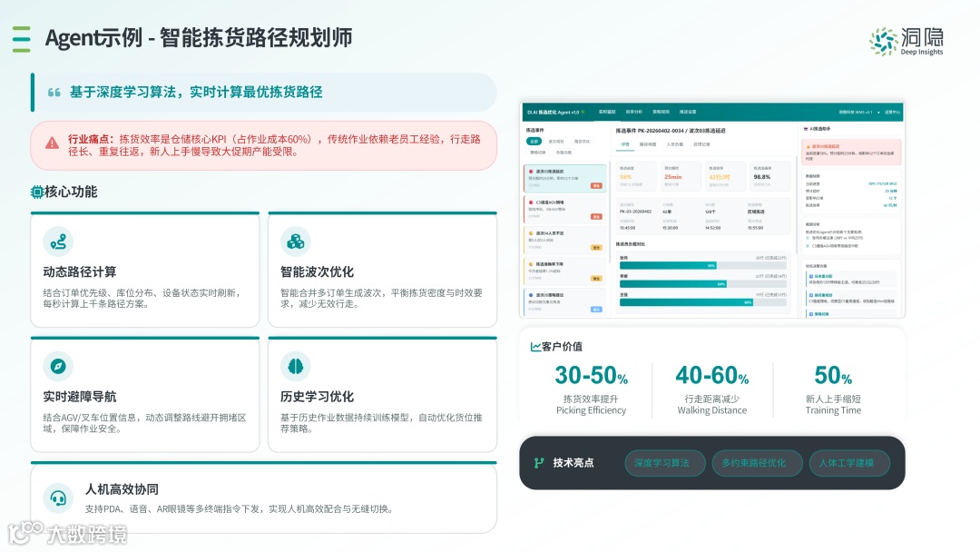Click the 拣选事件 PK-20260402-0034 heading
The image size is (980, 552).
point(671,131)
